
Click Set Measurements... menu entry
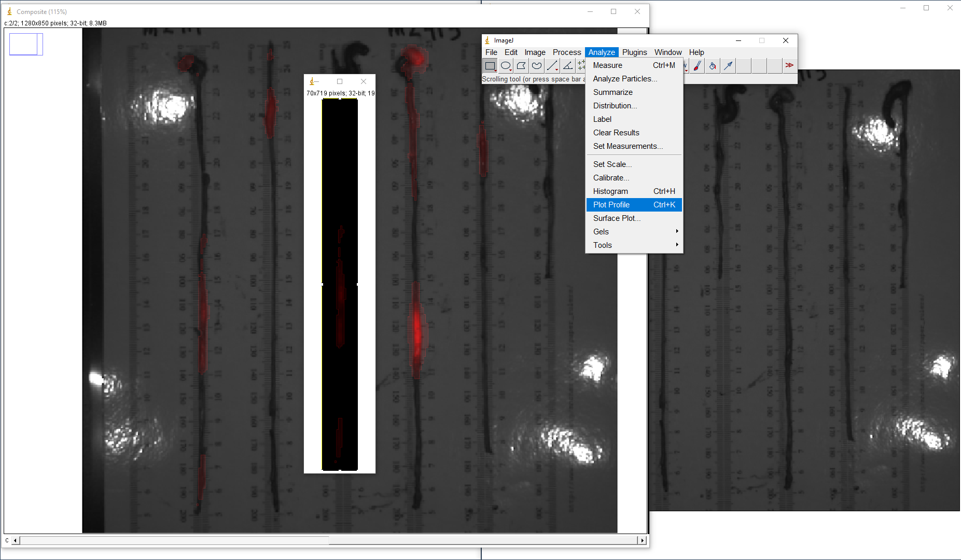pyautogui.click(x=628, y=146)
